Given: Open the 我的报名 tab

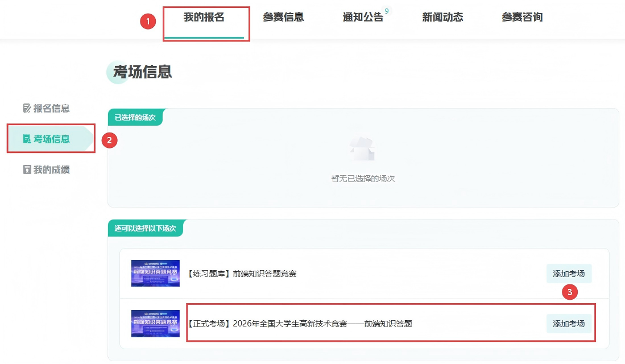Looking at the screenshot, I should coord(204,17).
